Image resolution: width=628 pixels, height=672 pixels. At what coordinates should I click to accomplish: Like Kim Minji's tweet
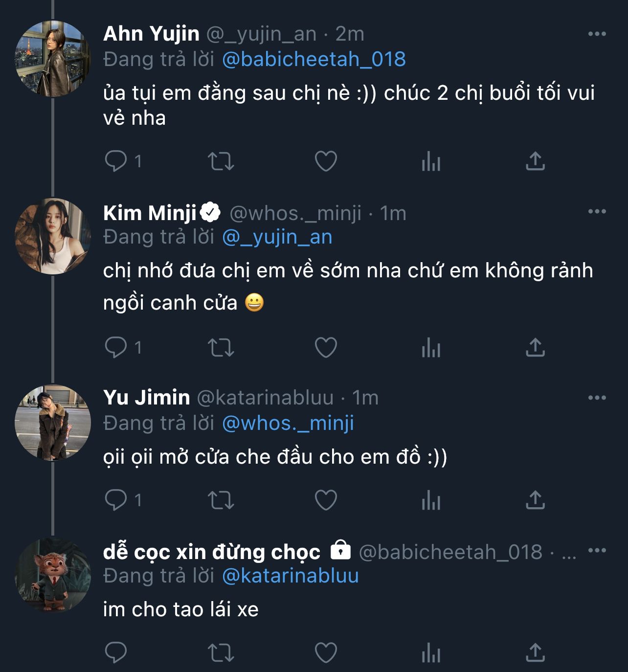[x=326, y=348]
